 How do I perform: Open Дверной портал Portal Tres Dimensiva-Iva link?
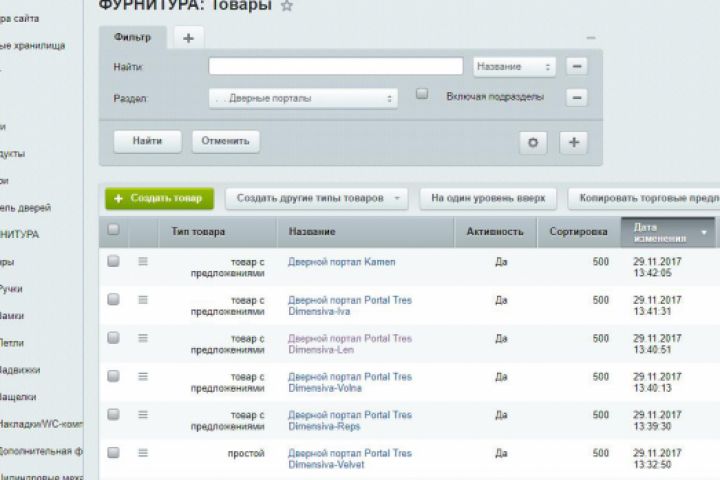(350, 305)
